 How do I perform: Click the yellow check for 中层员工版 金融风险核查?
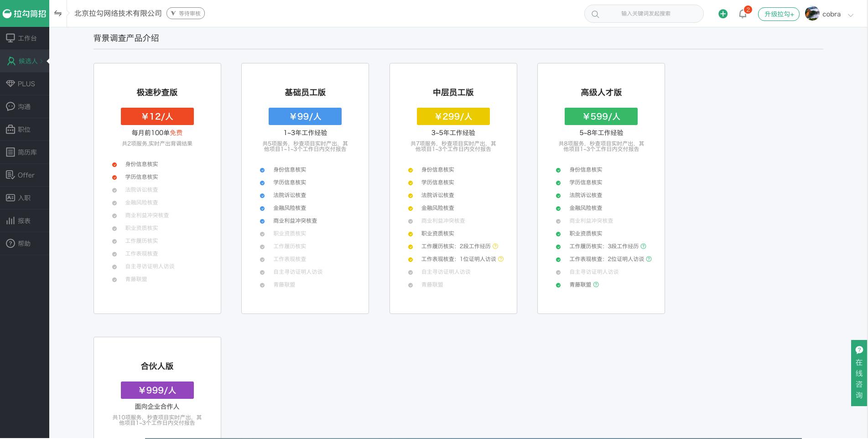pyautogui.click(x=411, y=209)
